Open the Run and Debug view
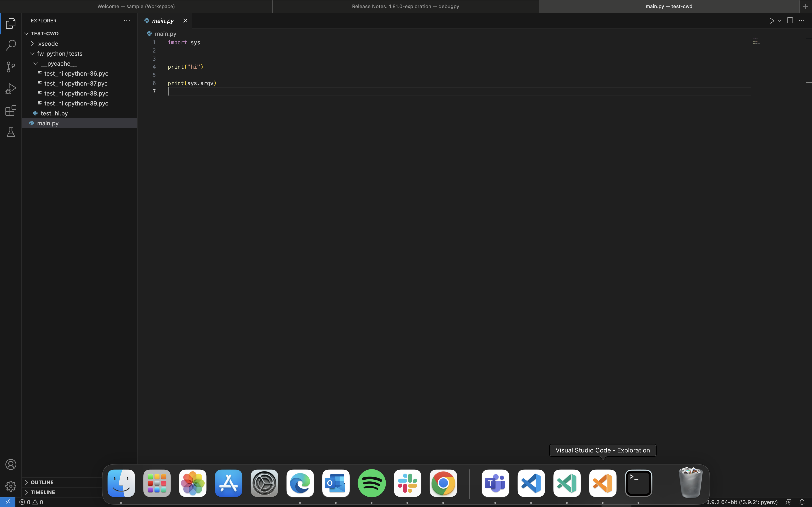Viewport: 812px width, 507px height. click(10, 88)
